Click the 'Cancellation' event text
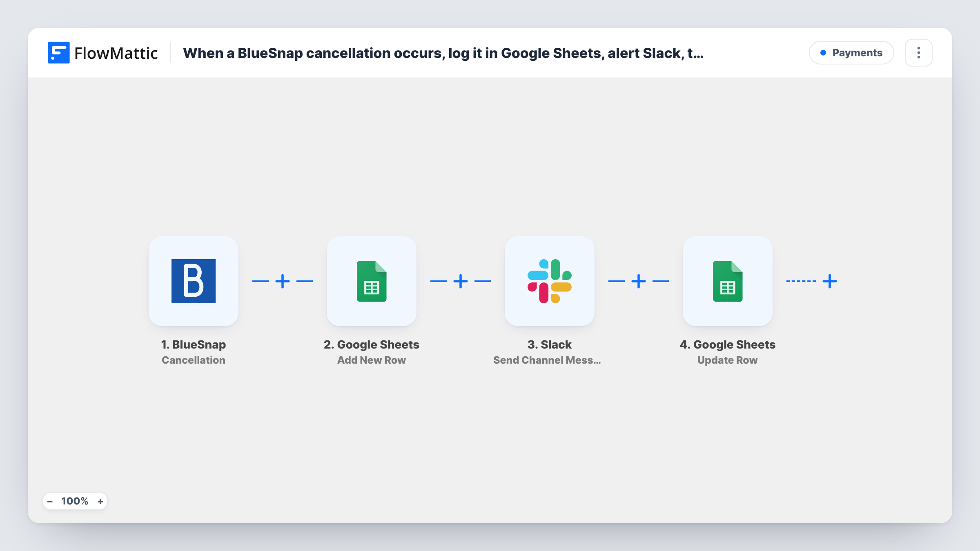 pyautogui.click(x=194, y=360)
